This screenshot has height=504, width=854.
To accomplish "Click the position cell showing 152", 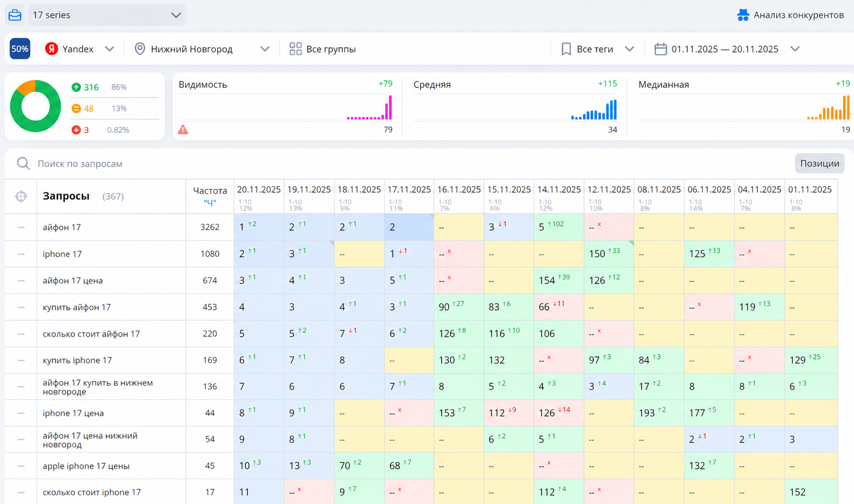I will tap(811, 492).
